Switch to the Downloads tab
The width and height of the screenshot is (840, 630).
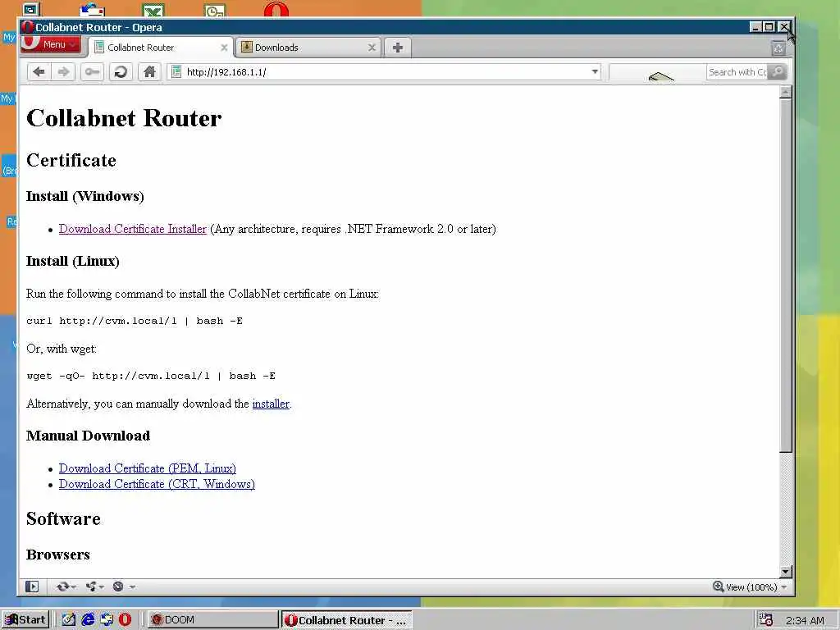(x=308, y=48)
